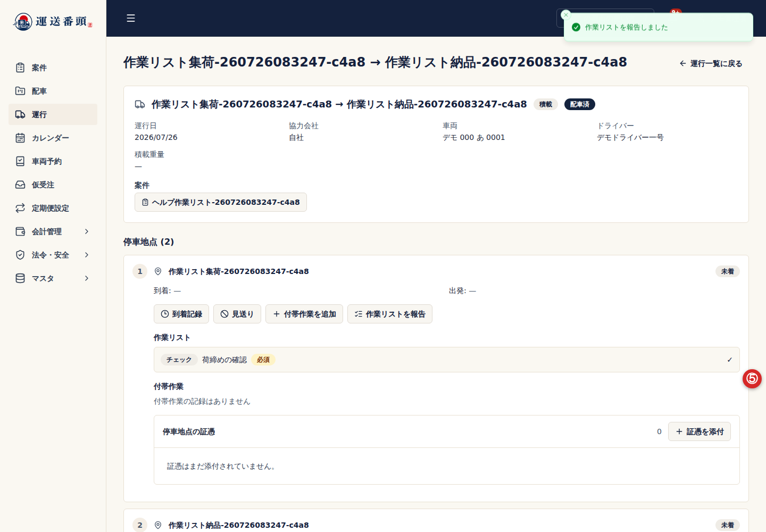The height and width of the screenshot is (532, 766).
Task: Open 案件 from the sidebar
Action: [53, 68]
